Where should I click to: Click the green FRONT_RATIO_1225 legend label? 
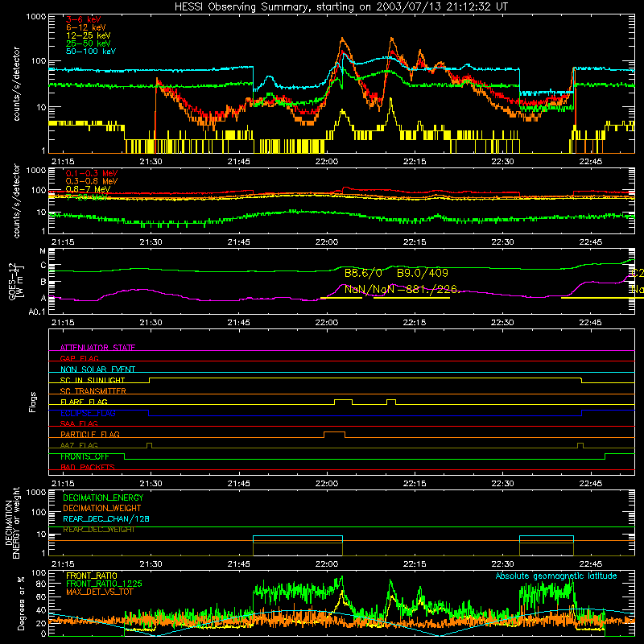coord(104,584)
